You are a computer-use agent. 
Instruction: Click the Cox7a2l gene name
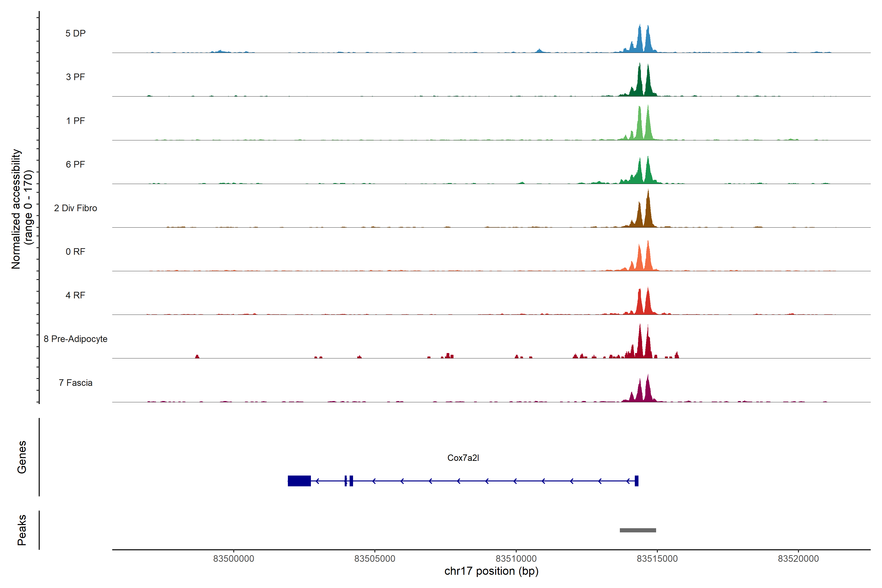pos(463,458)
